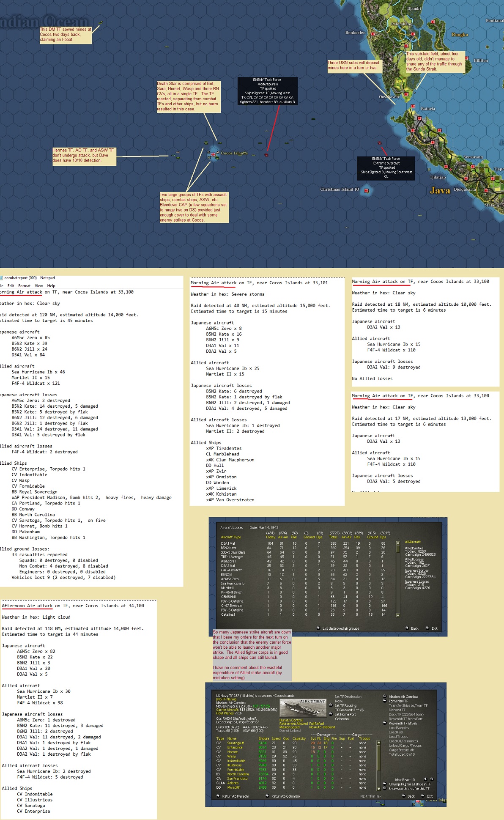Click the Endure column header in TF list

[264, 738]
